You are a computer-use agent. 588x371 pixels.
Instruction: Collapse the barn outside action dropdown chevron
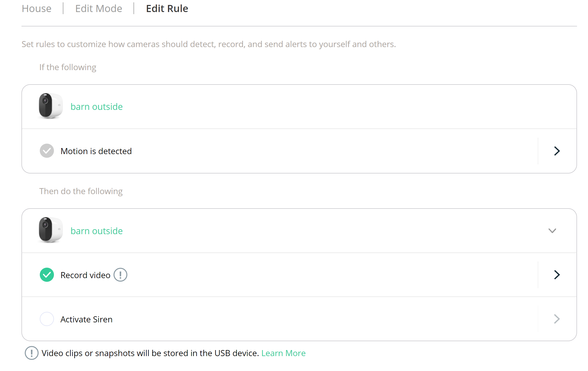(552, 231)
